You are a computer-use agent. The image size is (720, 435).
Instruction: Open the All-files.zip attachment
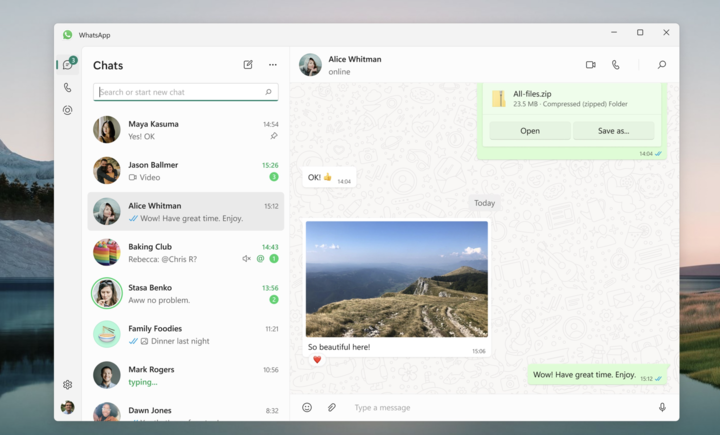click(529, 131)
